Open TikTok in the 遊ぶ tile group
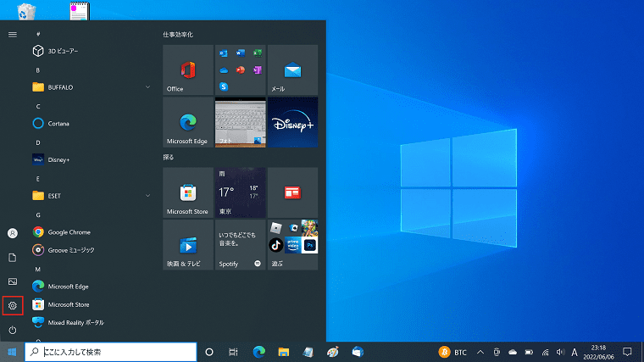Image resolution: width=644 pixels, height=362 pixels. [276, 245]
